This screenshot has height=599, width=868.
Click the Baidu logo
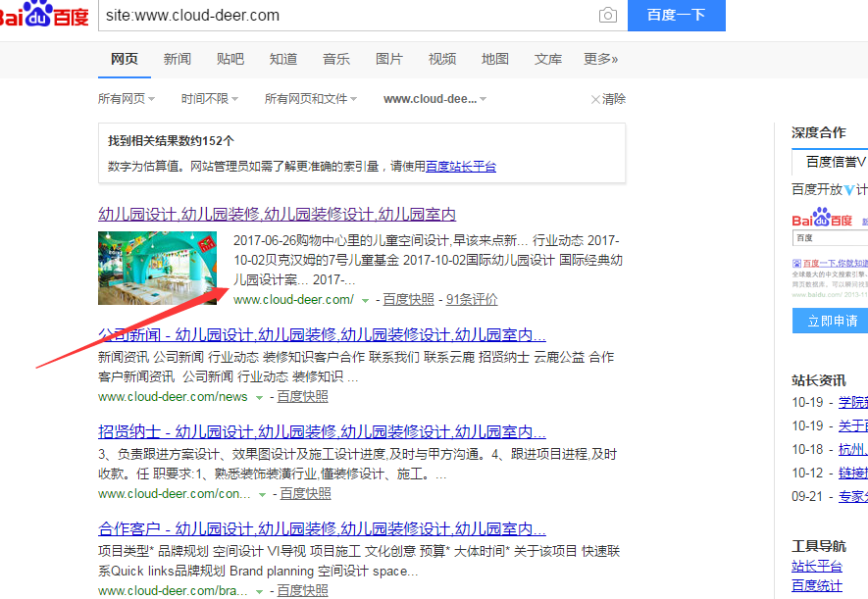click(x=43, y=15)
